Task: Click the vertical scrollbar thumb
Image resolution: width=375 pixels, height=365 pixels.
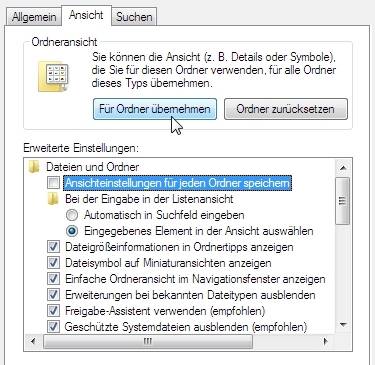Action: point(343,201)
